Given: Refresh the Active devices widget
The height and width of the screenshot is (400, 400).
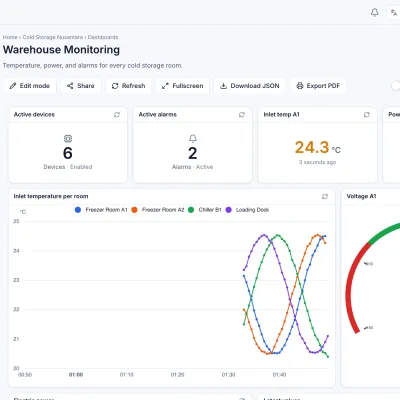Looking at the screenshot, I should point(117,115).
